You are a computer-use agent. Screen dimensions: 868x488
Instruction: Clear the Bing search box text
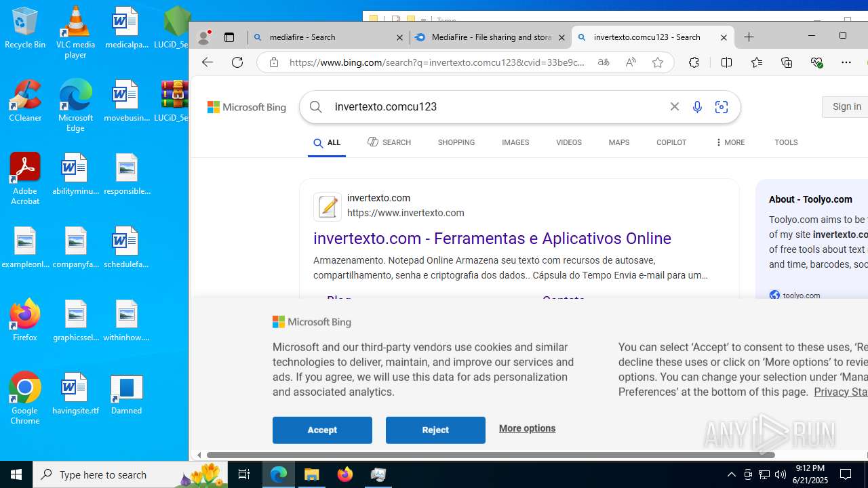[x=675, y=106]
